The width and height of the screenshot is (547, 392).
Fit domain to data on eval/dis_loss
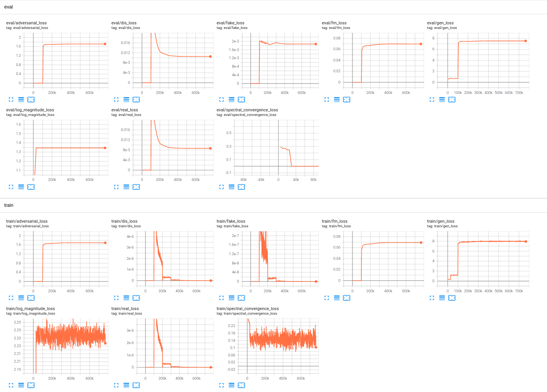click(136, 100)
